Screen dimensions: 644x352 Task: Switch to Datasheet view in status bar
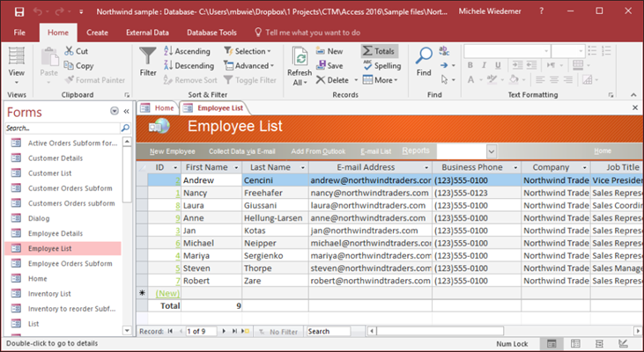575,343
